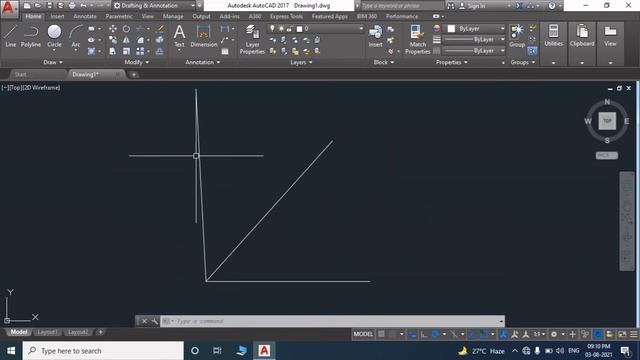Click the Scale tool icon
Image resolution: width=640 pixels, height=360 pixels.
click(127, 51)
